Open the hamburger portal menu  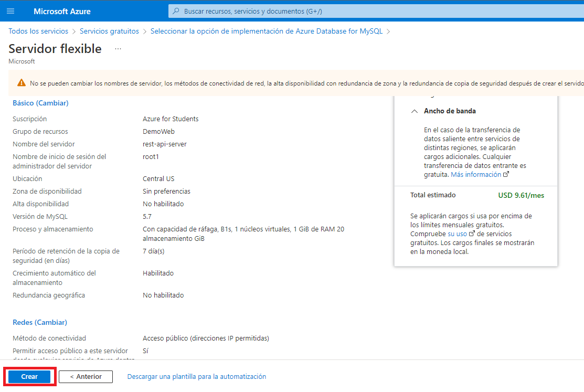coord(10,11)
